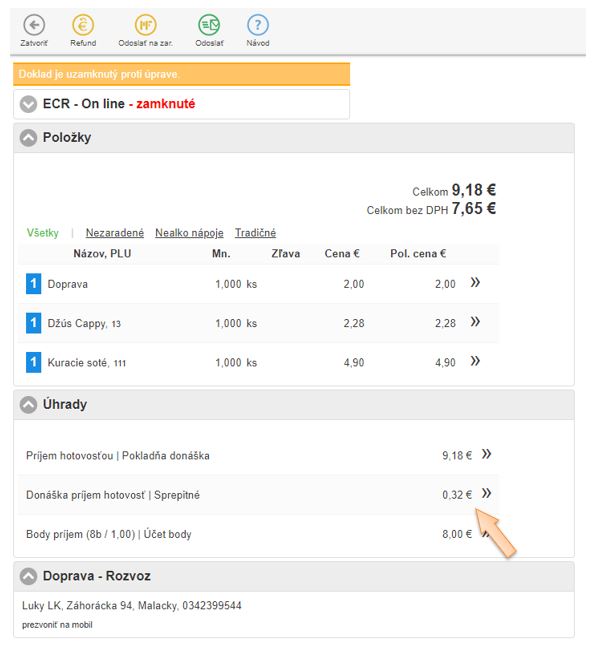Open arrow for Sprepitné 0,32 € payment
Viewport: 592px width, 656px height.
coord(486,493)
